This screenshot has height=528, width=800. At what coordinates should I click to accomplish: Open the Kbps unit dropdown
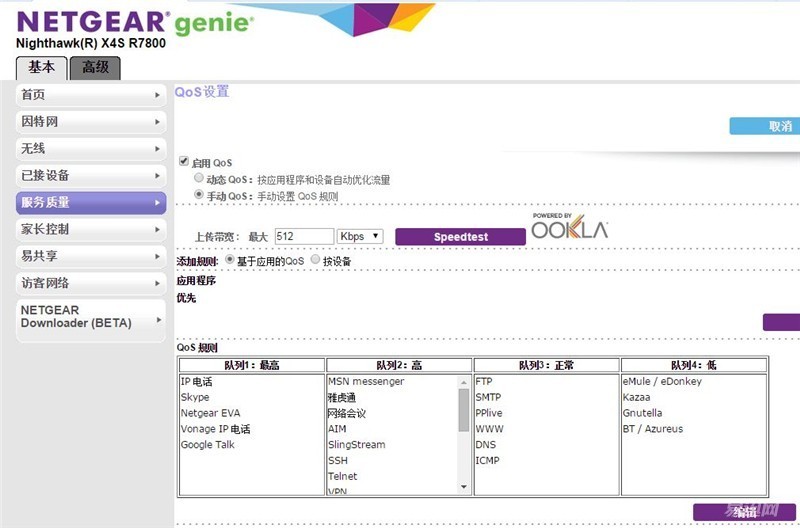pos(360,236)
